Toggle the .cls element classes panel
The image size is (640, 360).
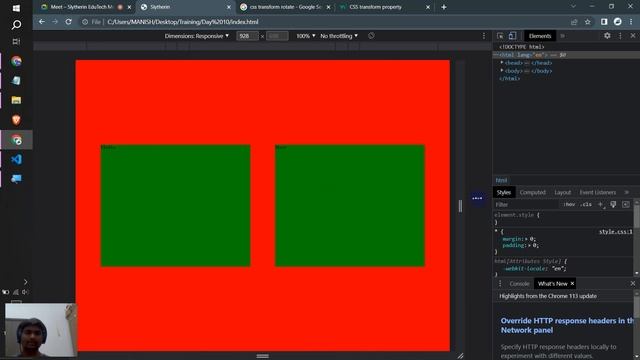(586, 204)
